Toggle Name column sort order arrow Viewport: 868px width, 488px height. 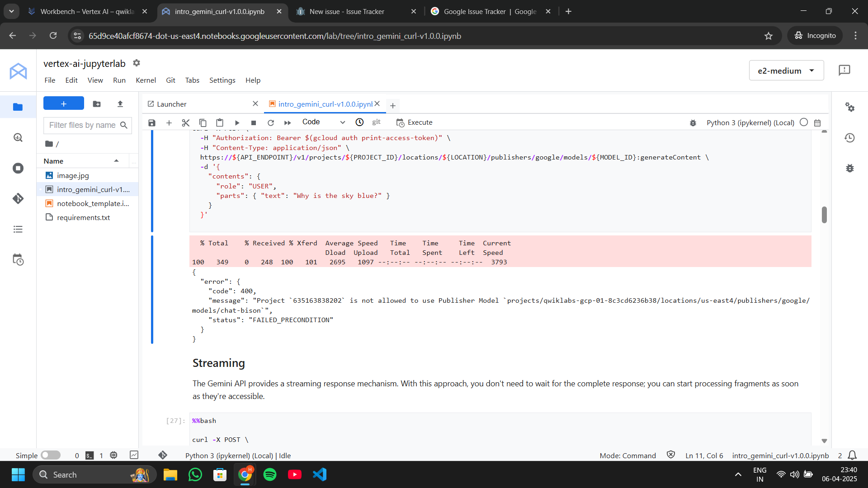(116, 161)
